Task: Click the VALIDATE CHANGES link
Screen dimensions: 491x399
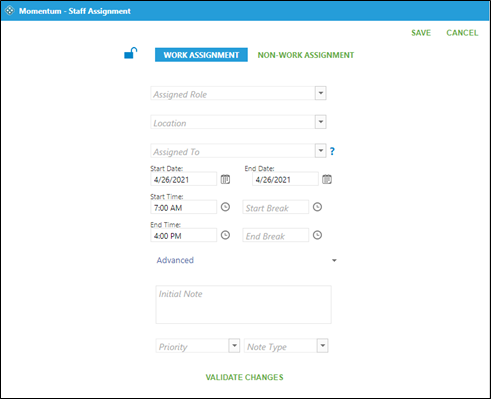Action: tap(244, 377)
